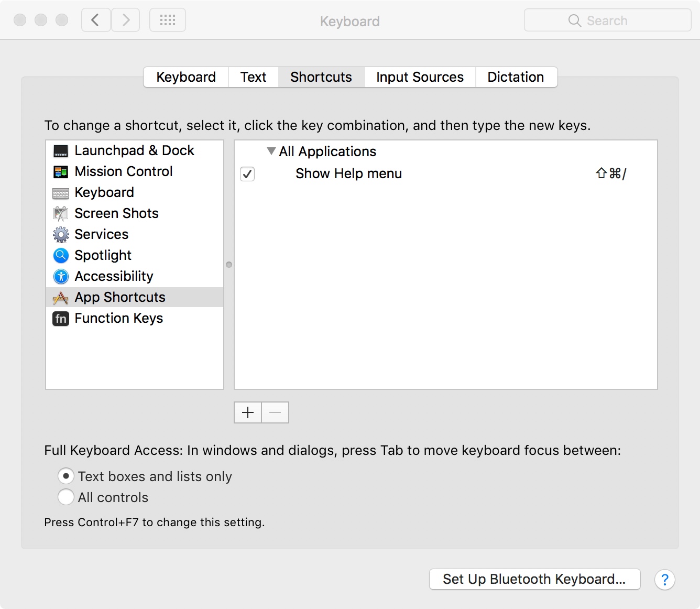Screen dimensions: 700x609
Task: Go back with the left chevron button
Action: coord(96,20)
